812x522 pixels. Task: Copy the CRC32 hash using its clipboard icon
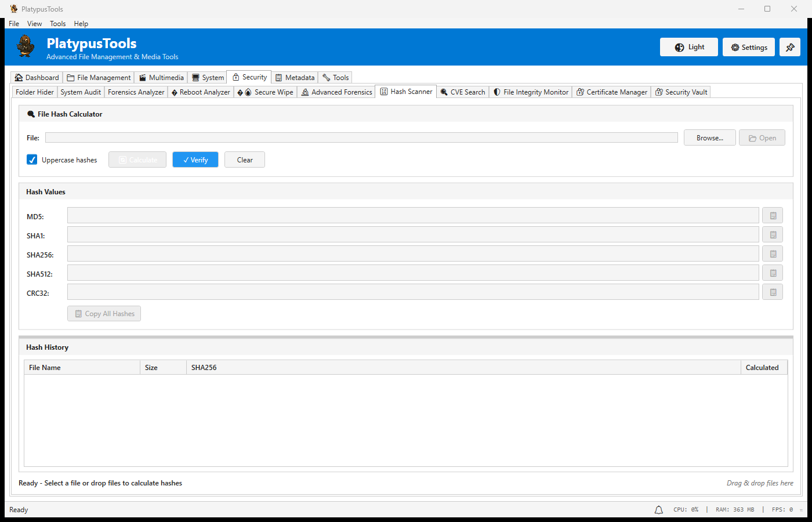(772, 292)
